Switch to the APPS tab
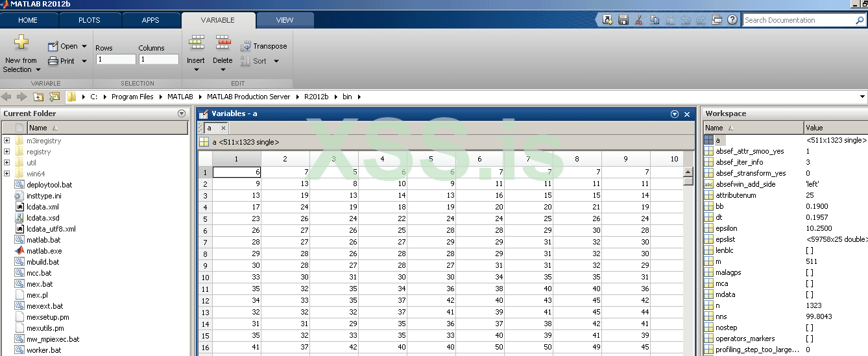The image size is (868, 356). pos(151,20)
